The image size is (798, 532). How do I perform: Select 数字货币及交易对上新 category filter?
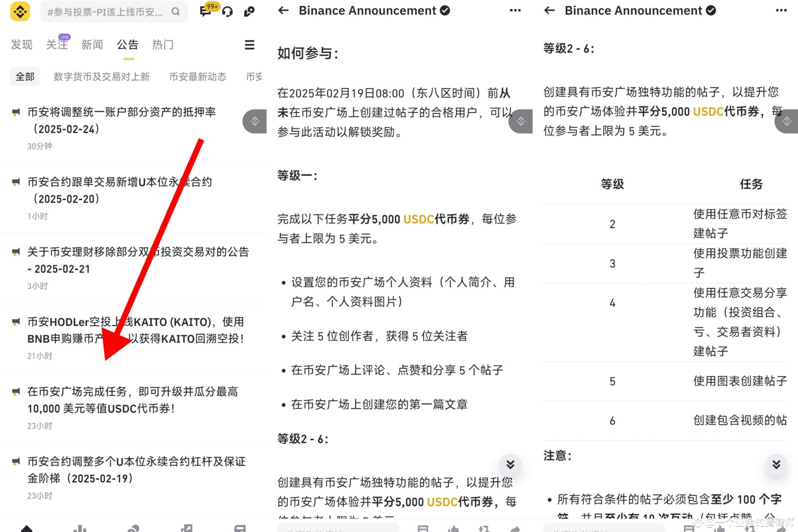pyautogui.click(x=101, y=77)
